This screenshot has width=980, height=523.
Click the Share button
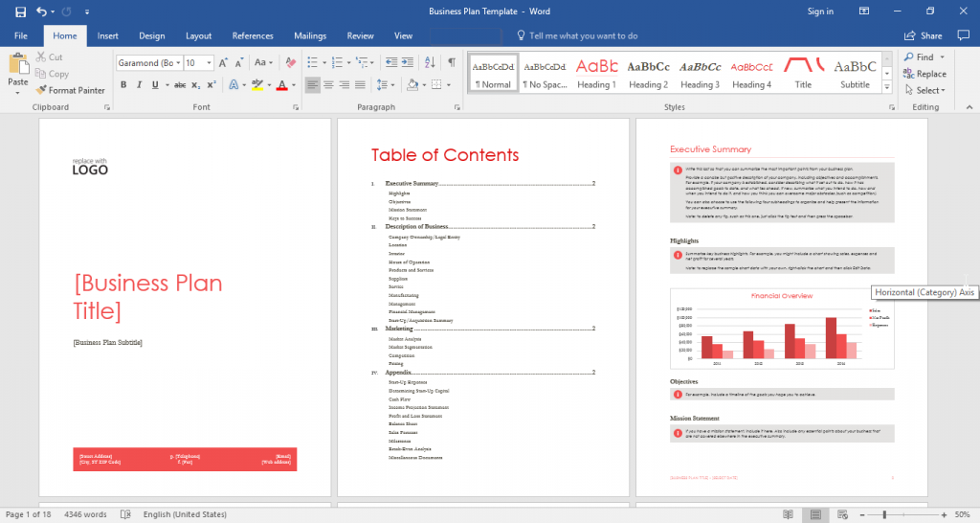[x=924, y=35]
